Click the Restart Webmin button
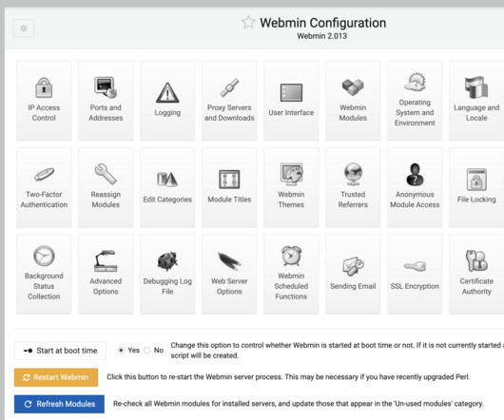This screenshot has height=420, width=504. tap(56, 377)
